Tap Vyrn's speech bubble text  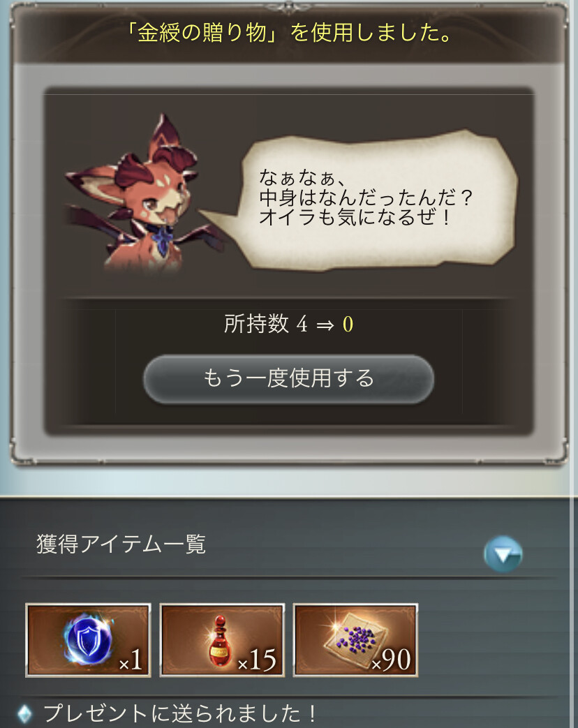coord(365,198)
